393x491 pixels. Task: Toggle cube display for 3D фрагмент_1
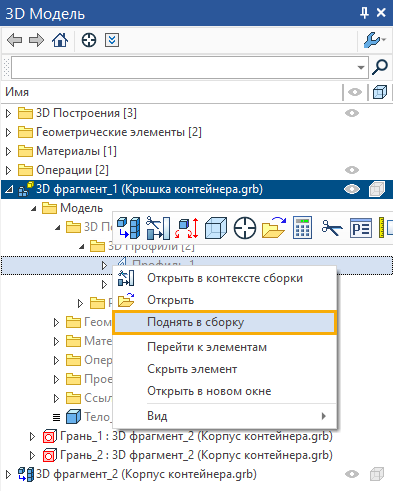point(377,189)
